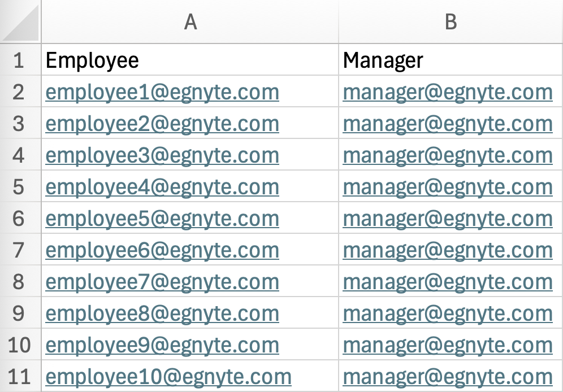Select entire row 10 from row header
563x392 pixels.
point(19,345)
